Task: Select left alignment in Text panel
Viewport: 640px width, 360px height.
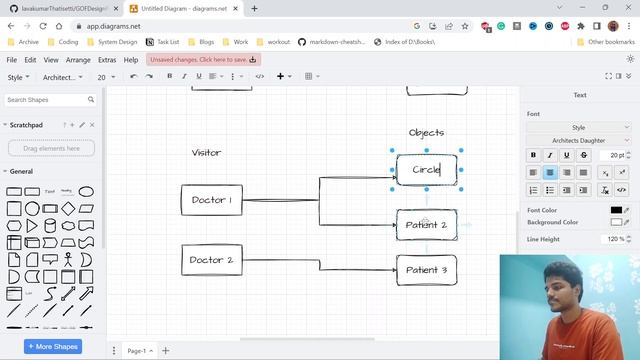Action: click(533, 173)
